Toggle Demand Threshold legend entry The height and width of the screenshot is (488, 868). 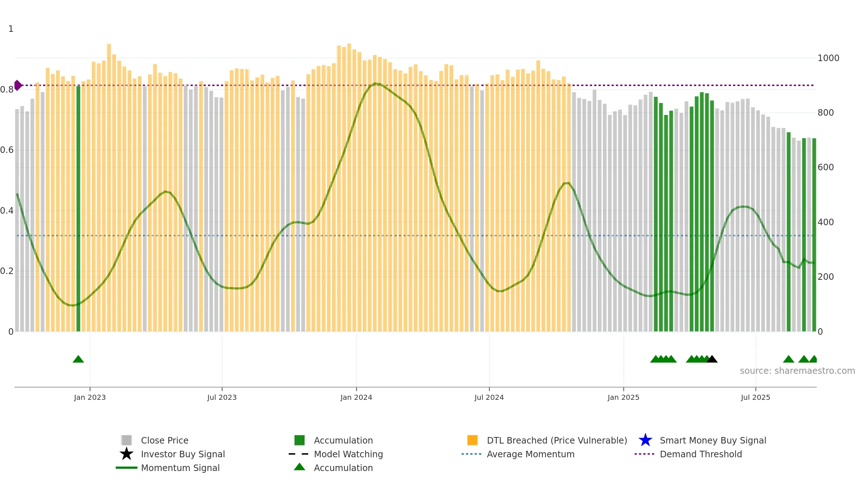tap(688, 454)
